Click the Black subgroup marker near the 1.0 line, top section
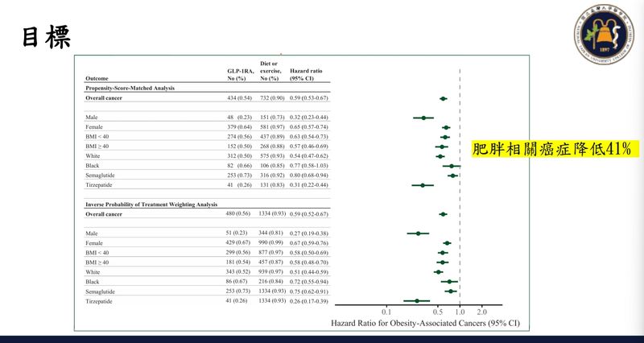The width and height of the screenshot is (644, 343). tap(452, 166)
